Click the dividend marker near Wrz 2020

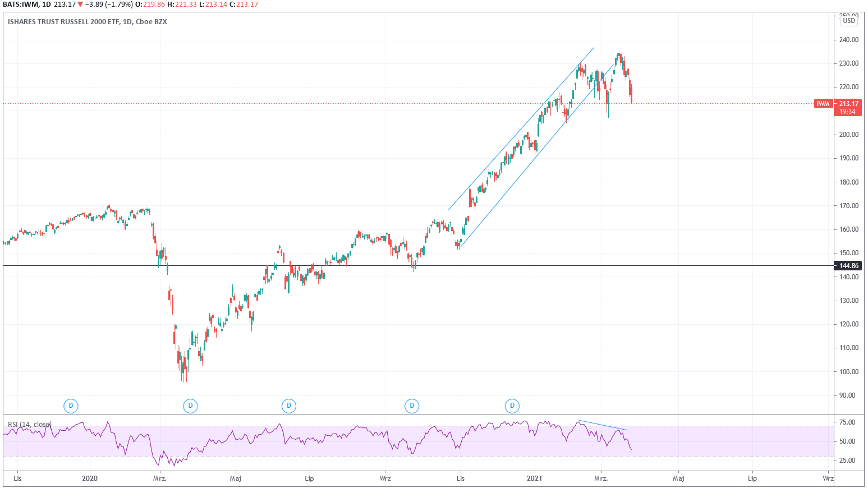[x=412, y=406]
